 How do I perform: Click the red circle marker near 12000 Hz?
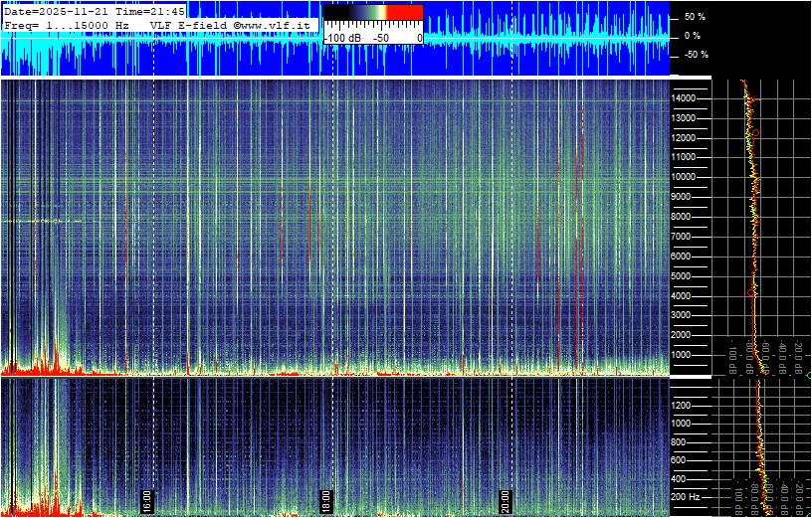tap(755, 132)
